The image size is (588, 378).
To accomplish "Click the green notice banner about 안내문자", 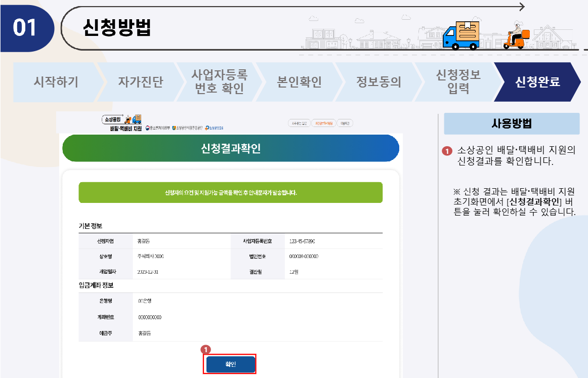I will coord(231,192).
